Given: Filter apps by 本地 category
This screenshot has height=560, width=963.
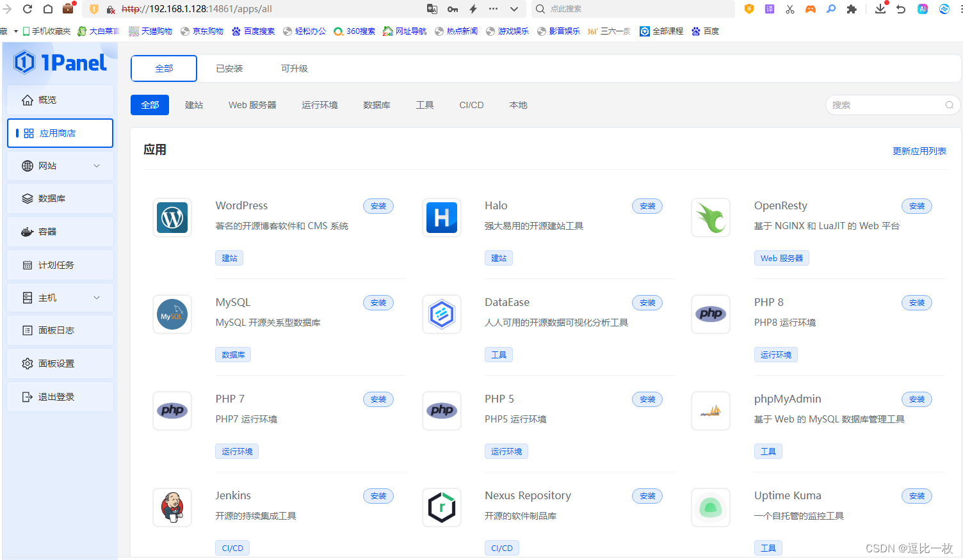Looking at the screenshot, I should pos(518,105).
